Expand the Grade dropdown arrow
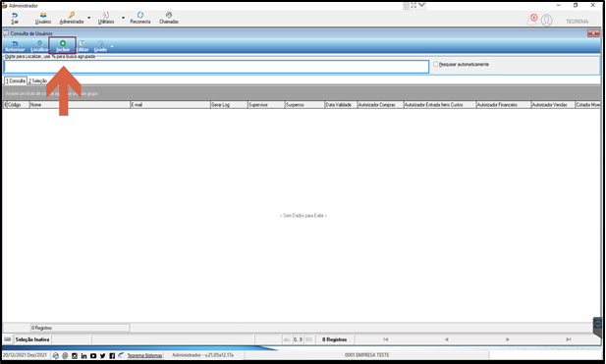 112,47
